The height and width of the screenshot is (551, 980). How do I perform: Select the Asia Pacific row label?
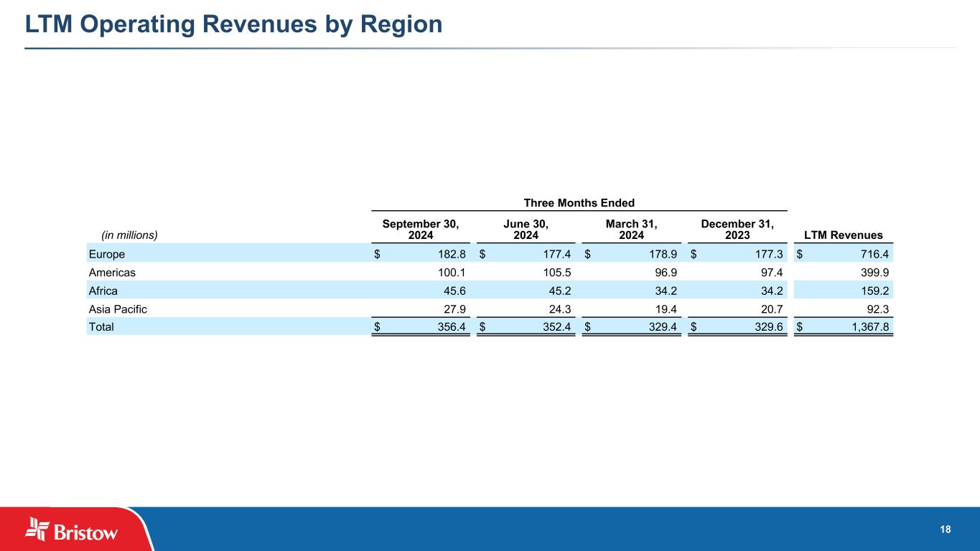[x=118, y=309]
